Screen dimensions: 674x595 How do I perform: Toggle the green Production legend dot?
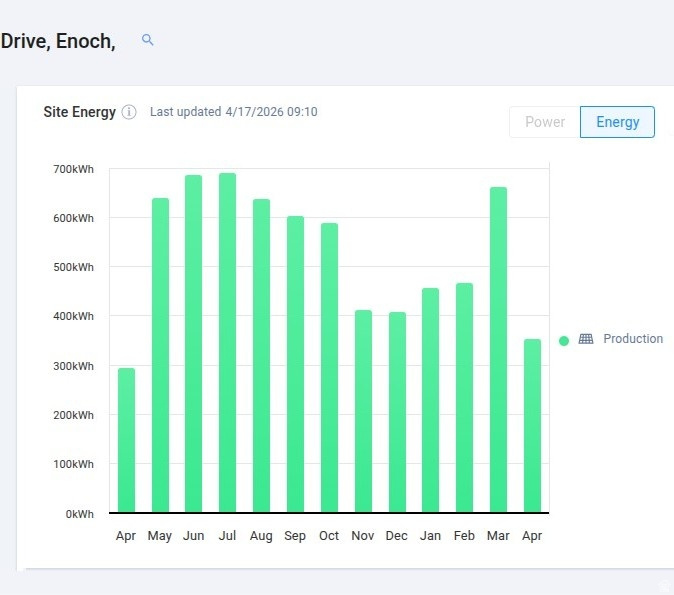coord(564,340)
